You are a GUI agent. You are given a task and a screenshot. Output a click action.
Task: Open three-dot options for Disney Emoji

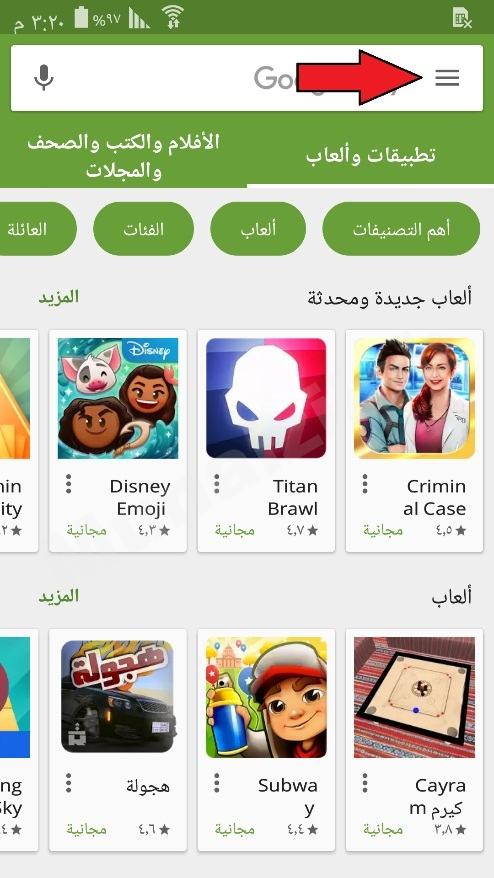point(68,484)
